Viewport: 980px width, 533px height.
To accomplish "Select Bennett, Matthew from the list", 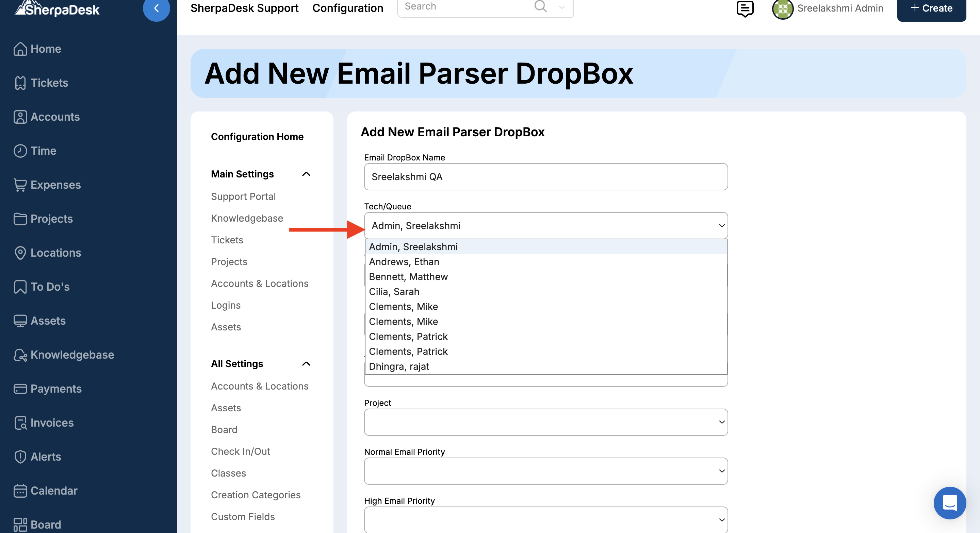I will click(x=408, y=277).
